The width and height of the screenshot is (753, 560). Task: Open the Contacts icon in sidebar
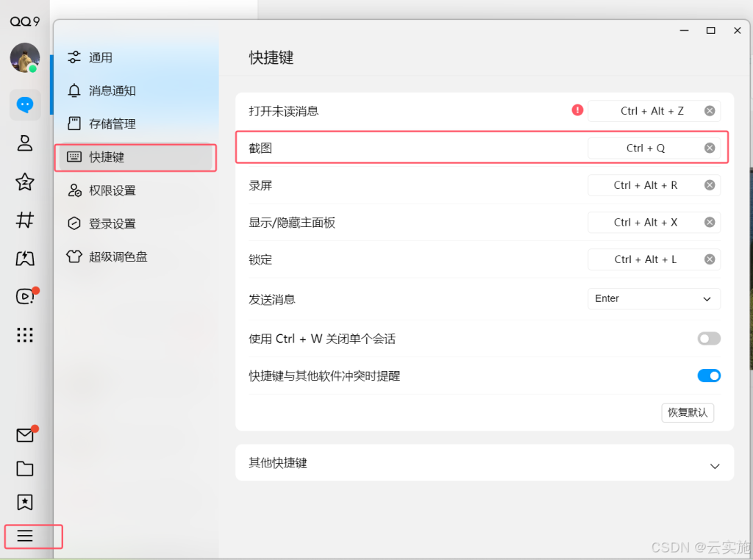tap(24, 145)
